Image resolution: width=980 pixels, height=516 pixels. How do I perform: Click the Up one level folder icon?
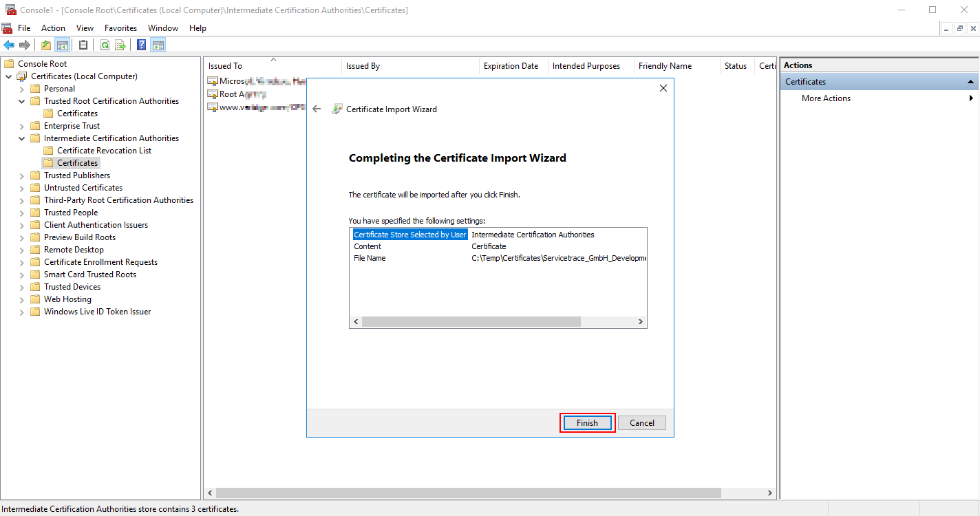coord(45,45)
